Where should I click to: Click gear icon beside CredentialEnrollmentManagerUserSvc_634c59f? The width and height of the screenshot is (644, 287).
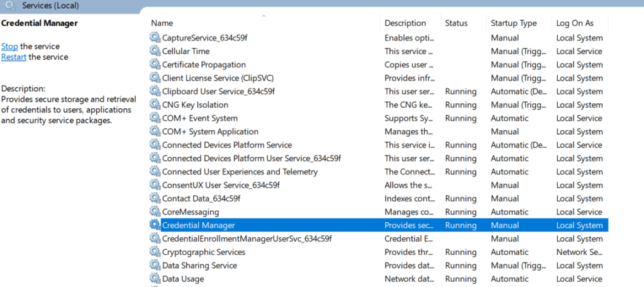[x=155, y=239]
